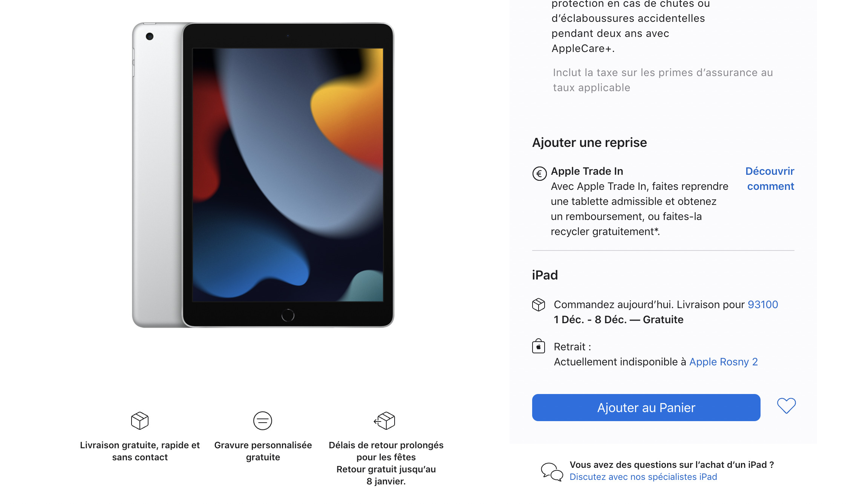Viewport: 851px width, 504px height.
Task: Open the Apple Rosny 2 store link
Action: click(x=723, y=362)
